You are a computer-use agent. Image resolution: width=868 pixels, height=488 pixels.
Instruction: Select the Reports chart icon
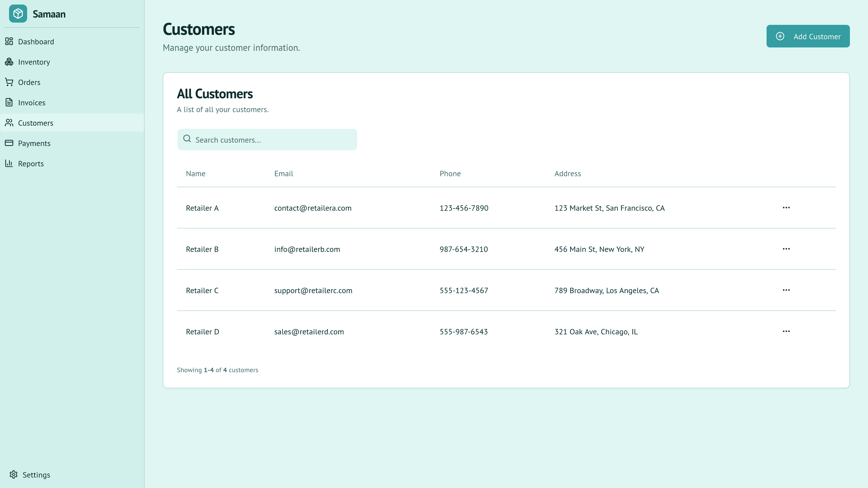(9, 163)
